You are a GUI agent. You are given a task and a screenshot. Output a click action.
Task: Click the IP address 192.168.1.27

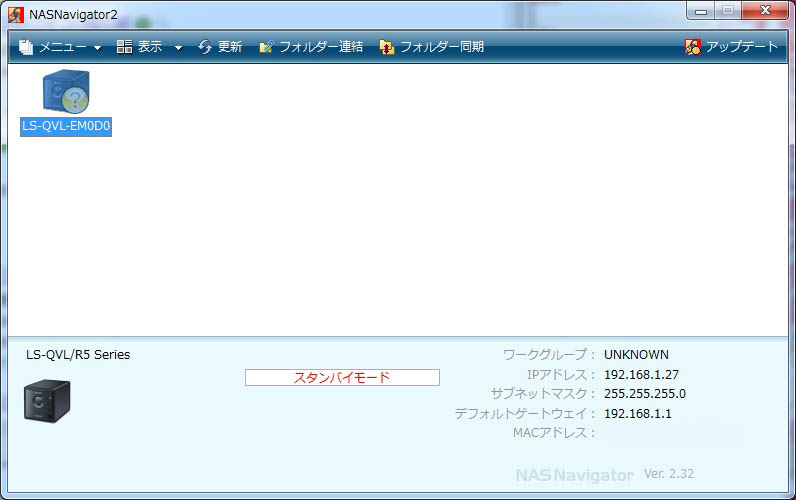[641, 375]
